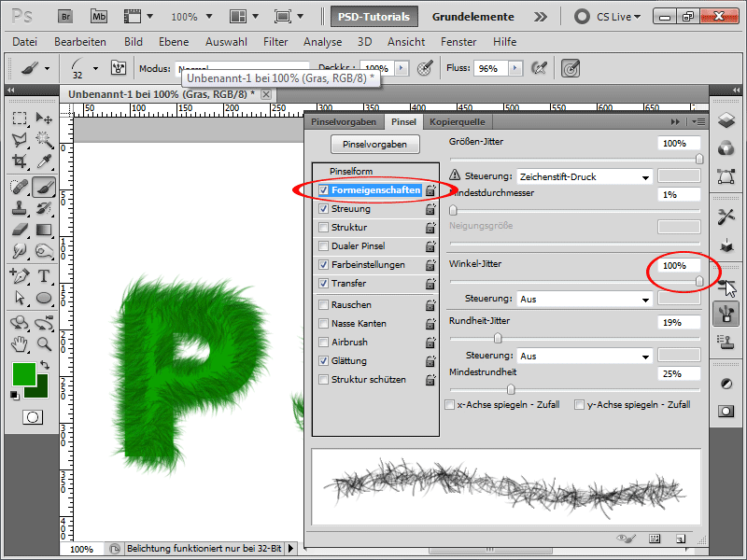The image size is (747, 560).
Task: Open Fluss slider arrow
Action: click(515, 68)
